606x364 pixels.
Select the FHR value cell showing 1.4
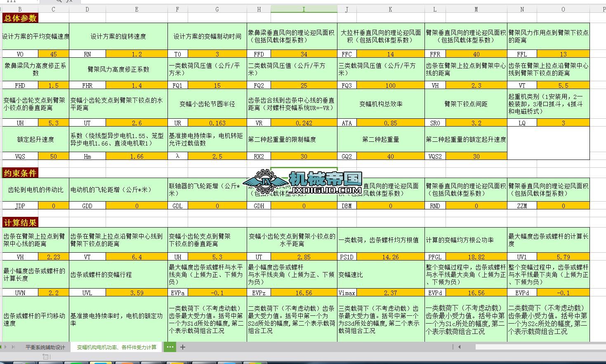point(137,85)
